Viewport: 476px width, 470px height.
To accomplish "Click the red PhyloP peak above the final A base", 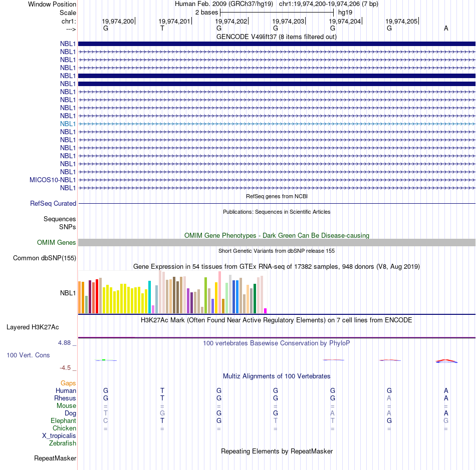I will click(x=446, y=360).
